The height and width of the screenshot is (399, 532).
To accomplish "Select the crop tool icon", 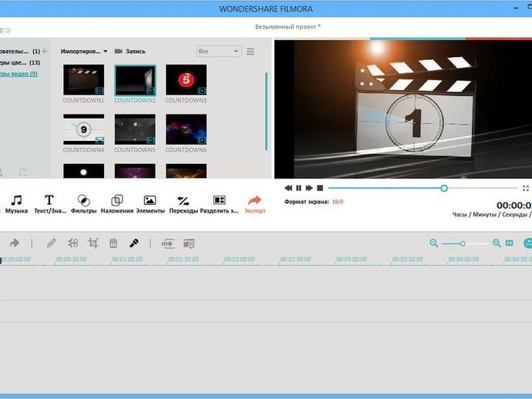I will tap(93, 243).
